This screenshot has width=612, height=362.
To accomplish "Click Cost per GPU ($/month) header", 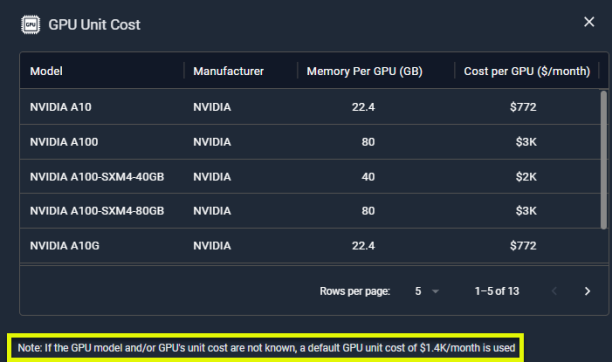I will 527,71.
